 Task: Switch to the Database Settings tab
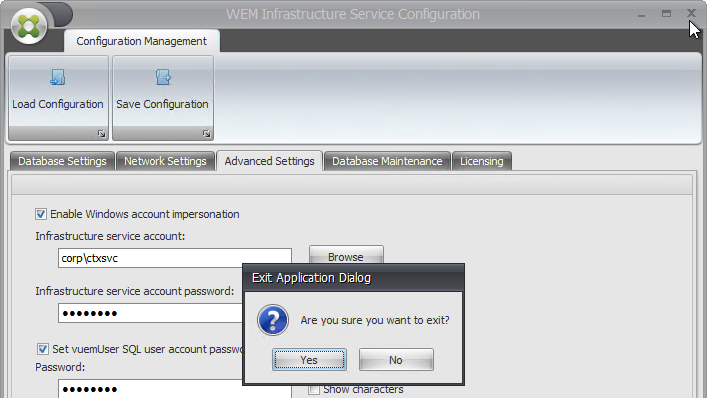[x=62, y=161]
